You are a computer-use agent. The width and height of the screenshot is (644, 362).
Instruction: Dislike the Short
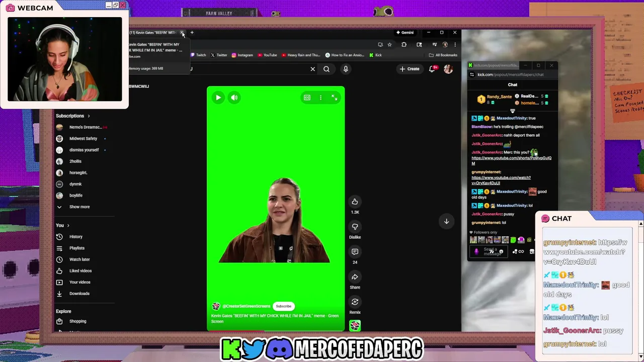pyautogui.click(x=355, y=227)
